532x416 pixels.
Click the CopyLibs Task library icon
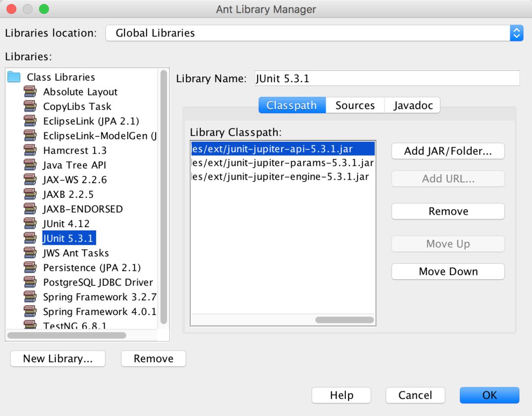point(30,106)
